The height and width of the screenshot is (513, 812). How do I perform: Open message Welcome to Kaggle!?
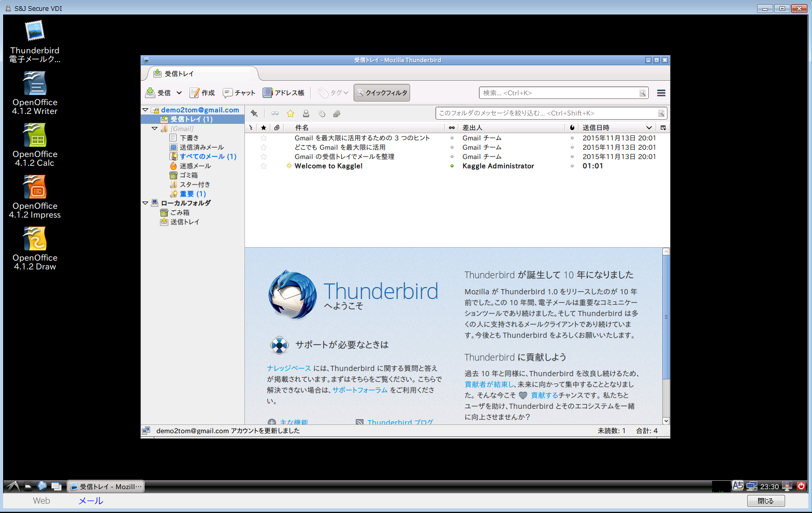click(328, 166)
